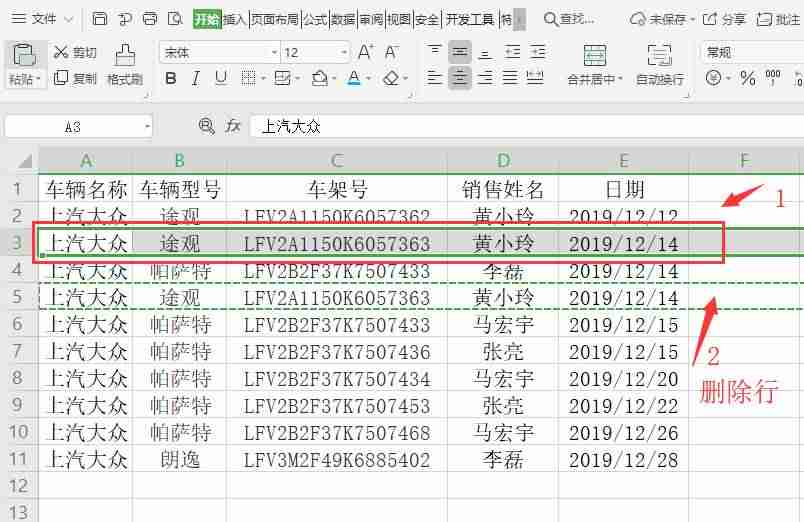The image size is (804, 522).
Task: Click the Cut (剪切) scissors button
Action: (x=75, y=52)
